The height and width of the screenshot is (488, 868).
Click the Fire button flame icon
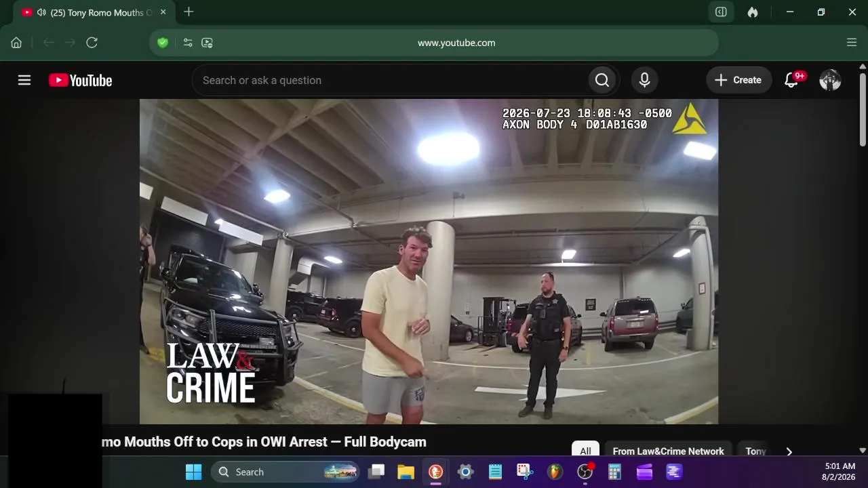click(753, 12)
